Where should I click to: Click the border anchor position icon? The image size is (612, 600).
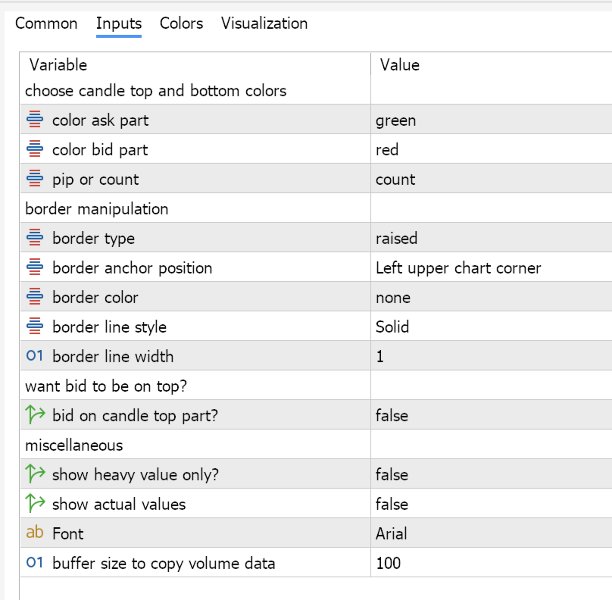[x=35, y=267]
